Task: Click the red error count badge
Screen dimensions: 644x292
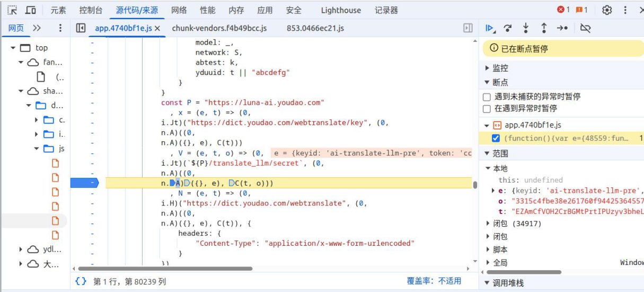Action: [563, 10]
